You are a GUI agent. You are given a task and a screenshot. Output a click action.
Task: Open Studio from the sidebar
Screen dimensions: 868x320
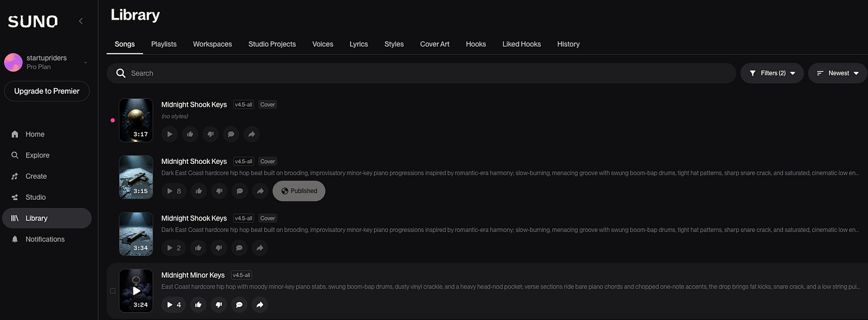tap(46, 197)
